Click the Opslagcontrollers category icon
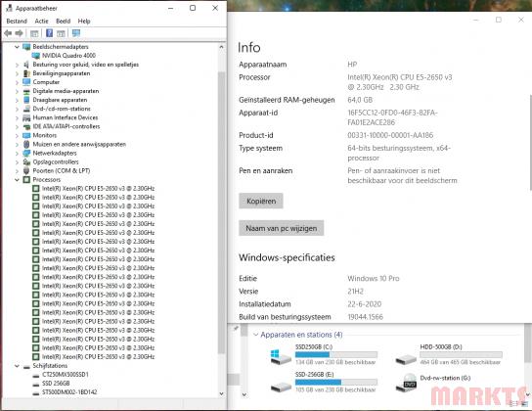532x411 pixels. (26, 161)
